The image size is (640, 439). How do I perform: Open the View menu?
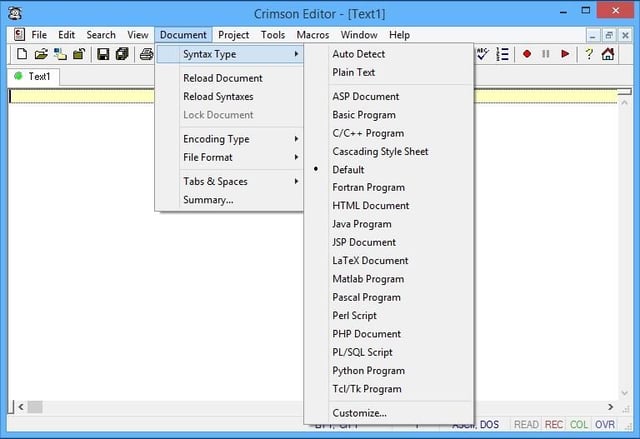click(138, 35)
